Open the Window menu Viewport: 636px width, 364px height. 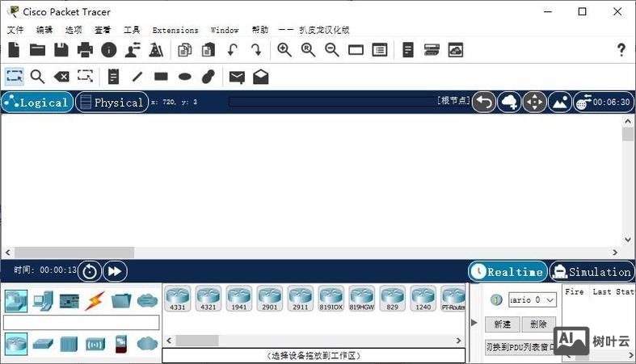(225, 30)
